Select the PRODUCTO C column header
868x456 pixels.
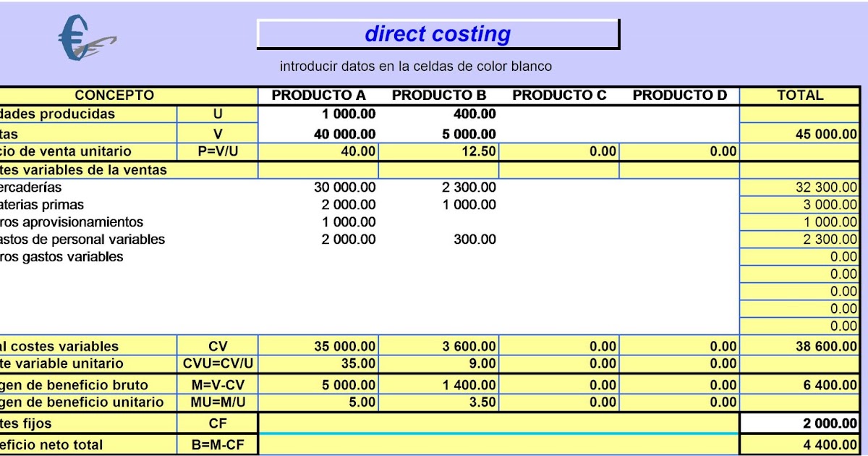[x=558, y=95]
